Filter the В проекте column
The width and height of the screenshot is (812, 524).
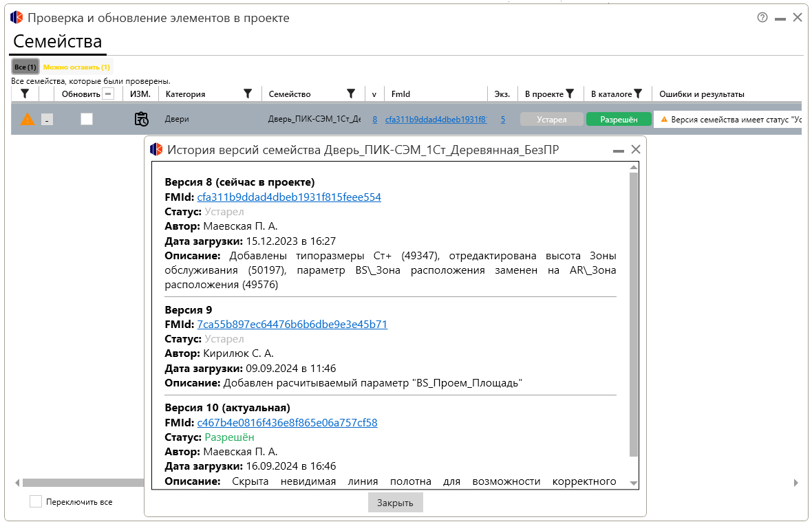(570, 94)
